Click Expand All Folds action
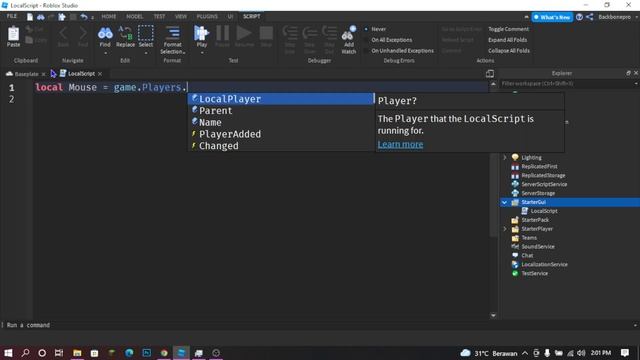 click(507, 40)
